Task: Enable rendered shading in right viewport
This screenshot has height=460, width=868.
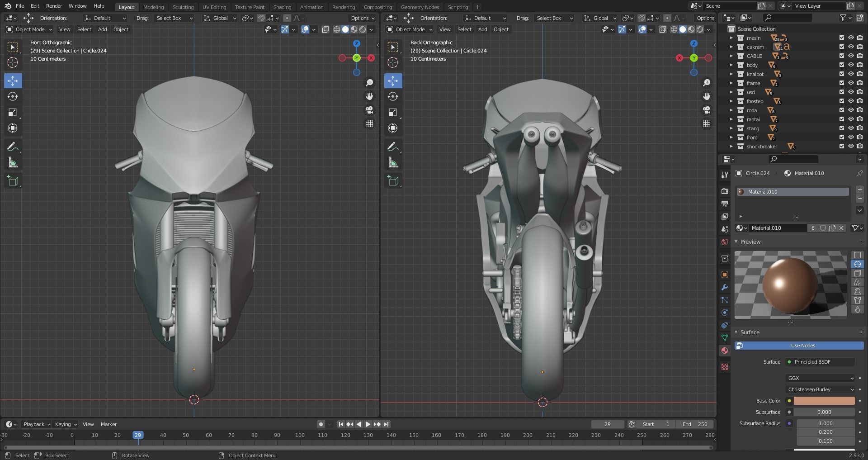Action: (700, 29)
